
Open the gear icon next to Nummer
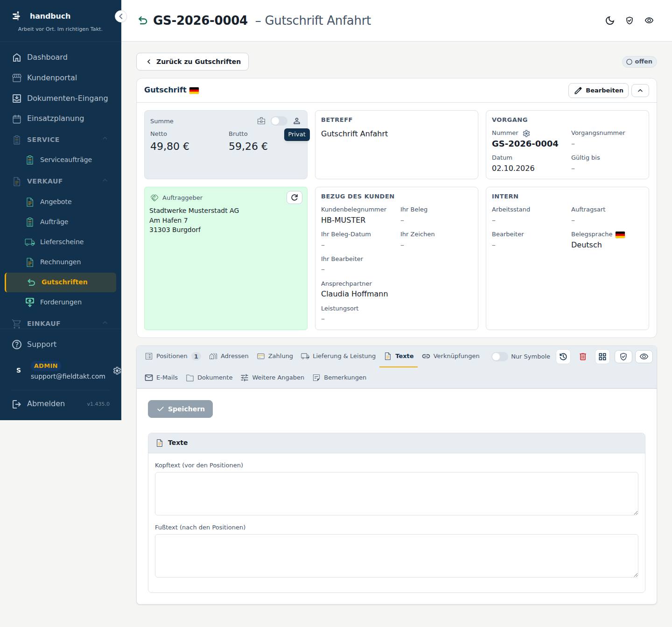click(526, 134)
